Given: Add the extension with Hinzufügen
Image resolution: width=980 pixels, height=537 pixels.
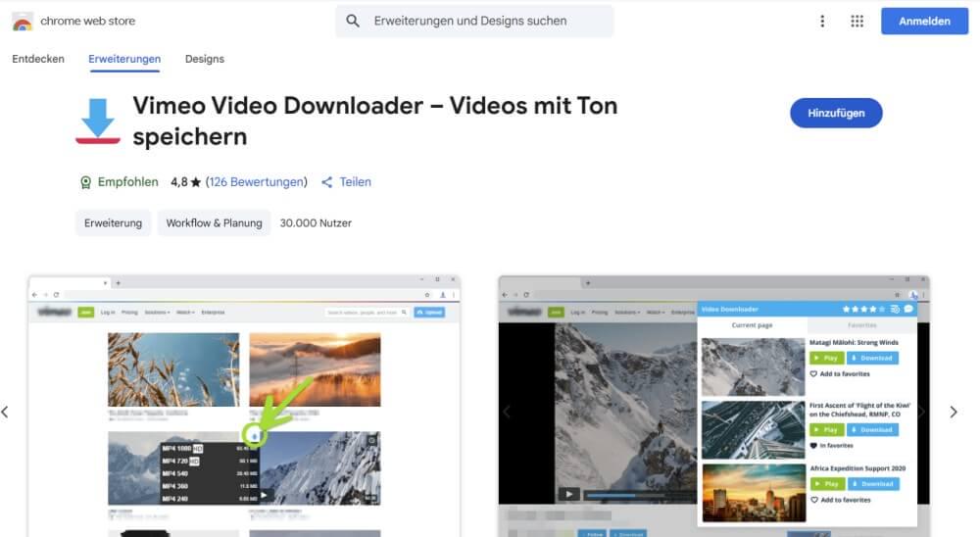Looking at the screenshot, I should [836, 113].
